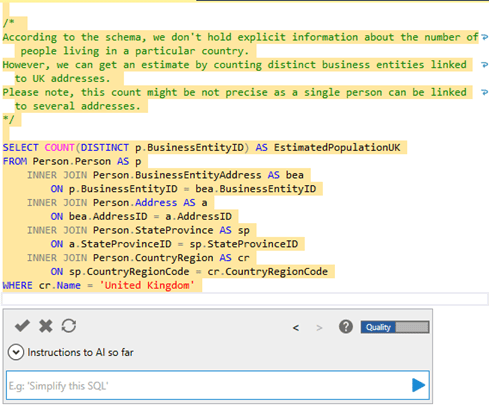The width and height of the screenshot is (489, 405).
Task: Click the EstimatedPopulationUK alias in query
Action: click(x=337, y=147)
